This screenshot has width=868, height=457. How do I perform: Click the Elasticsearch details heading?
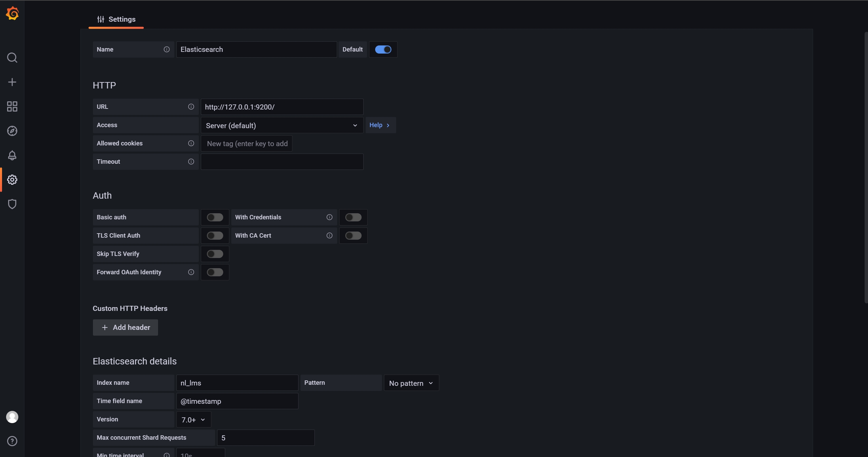click(135, 361)
